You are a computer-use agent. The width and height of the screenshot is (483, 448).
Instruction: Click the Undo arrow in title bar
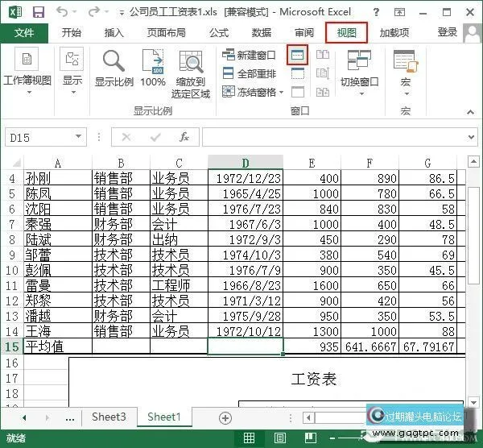click(x=64, y=12)
